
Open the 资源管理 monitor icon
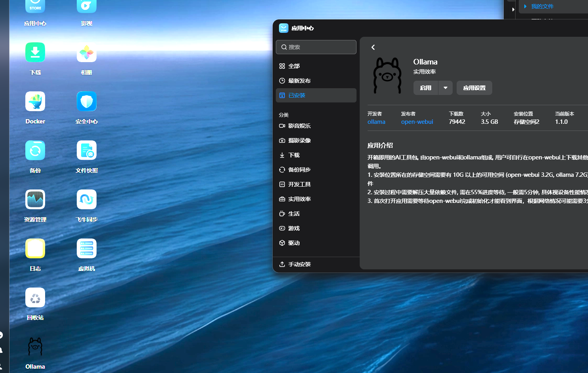(35, 200)
